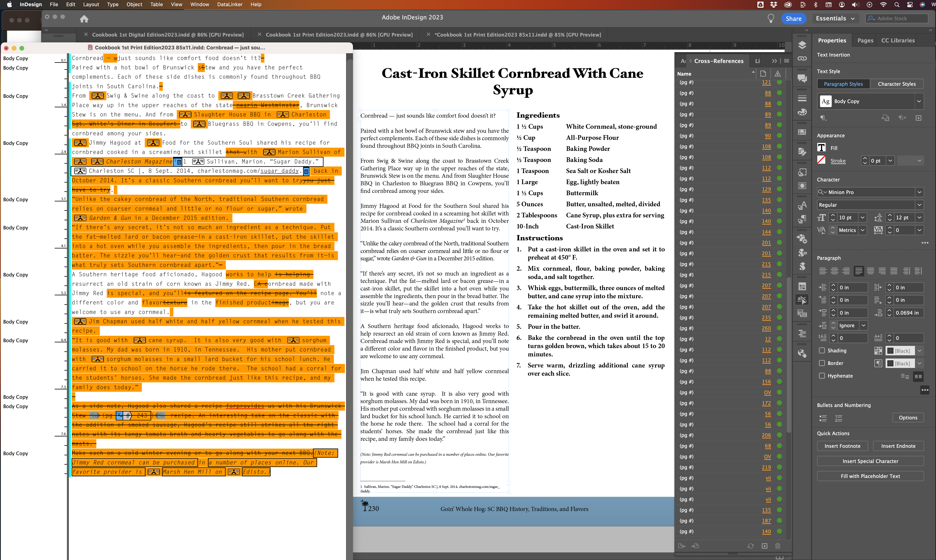Enable the Shading checkbox
This screenshot has width=936, height=560.
(x=822, y=350)
